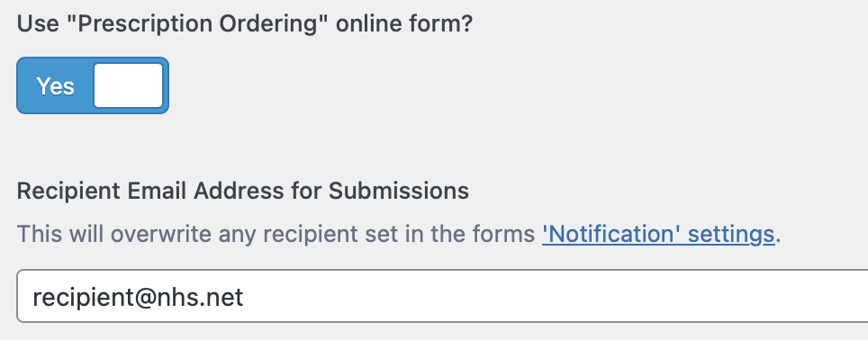Click the recipient@nhs.net text in the field
This screenshot has width=868, height=340.
[138, 298]
